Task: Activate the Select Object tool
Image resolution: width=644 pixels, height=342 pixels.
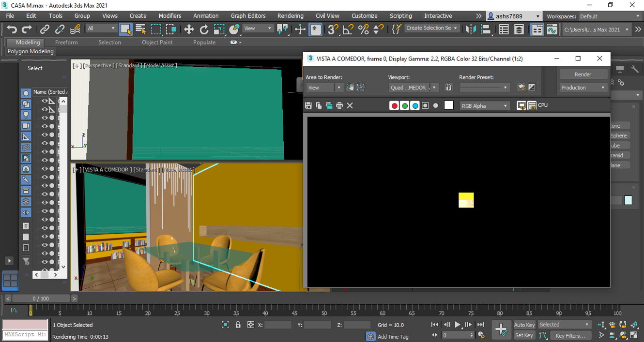Action: tap(125, 29)
